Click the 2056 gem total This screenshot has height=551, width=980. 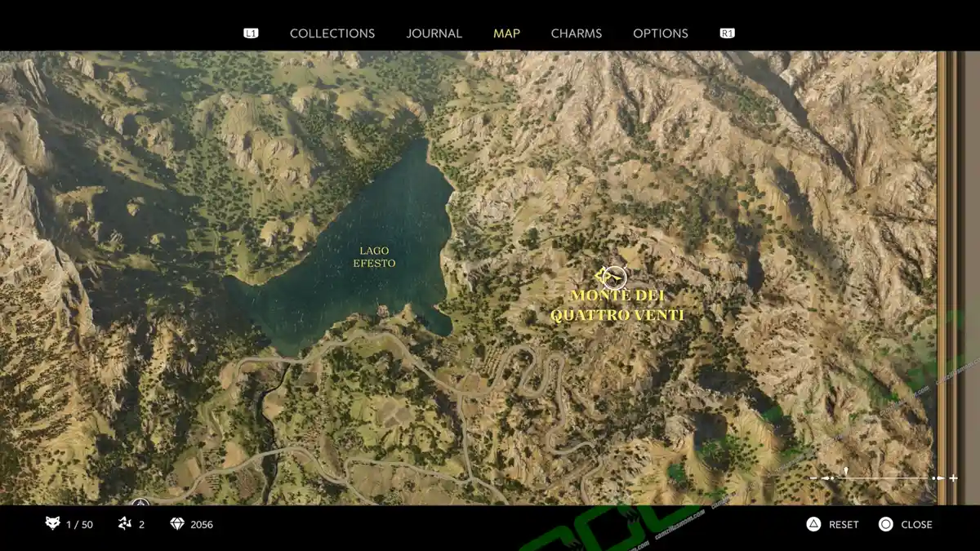[x=202, y=525]
